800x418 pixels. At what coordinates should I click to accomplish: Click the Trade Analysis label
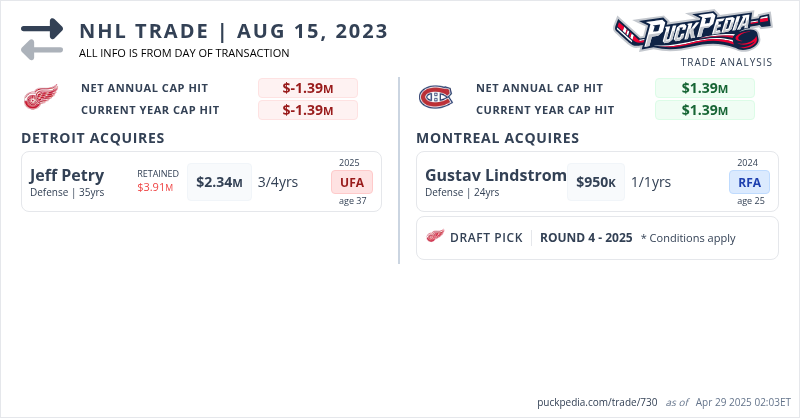pyautogui.click(x=726, y=62)
